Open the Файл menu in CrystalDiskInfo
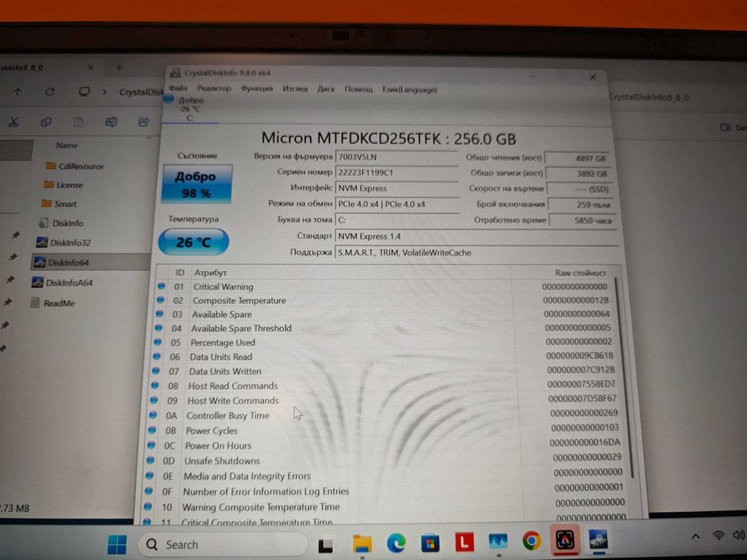The height and width of the screenshot is (560, 747). point(179,89)
